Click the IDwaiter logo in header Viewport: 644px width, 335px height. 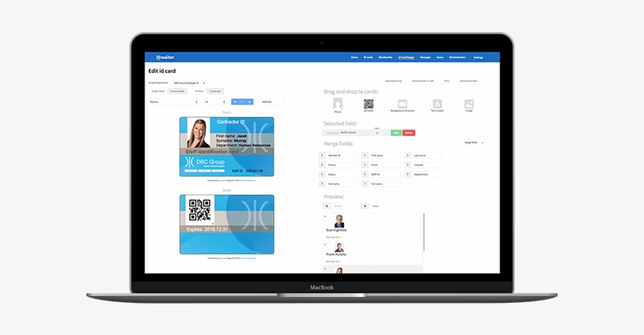coord(163,57)
